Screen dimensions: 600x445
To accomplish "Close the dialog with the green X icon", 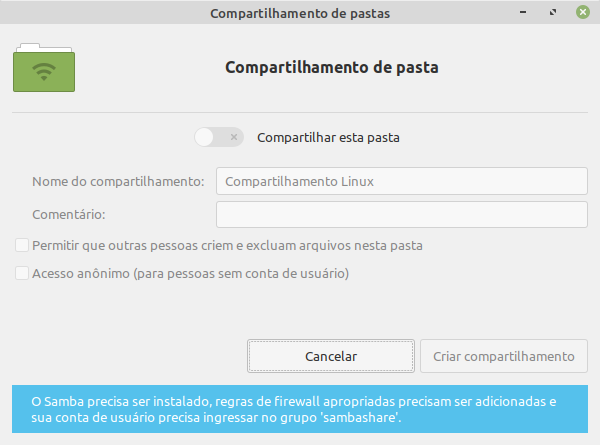I will (583, 12).
